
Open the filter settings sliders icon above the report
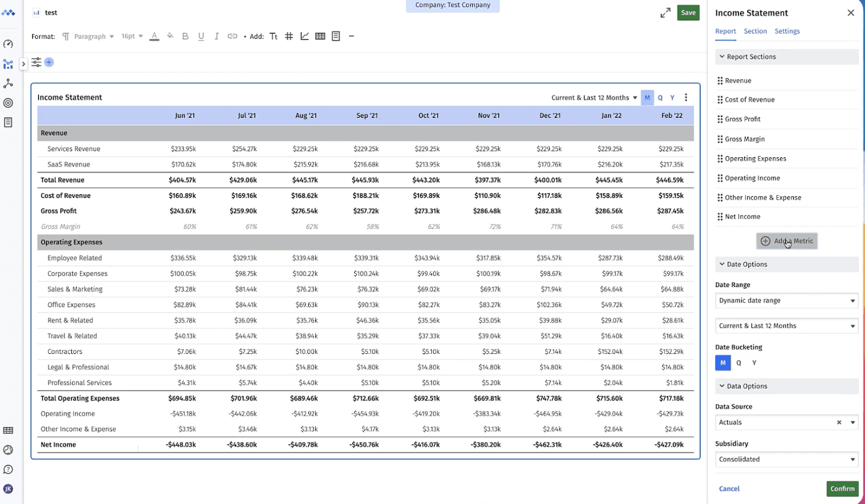[36, 62]
